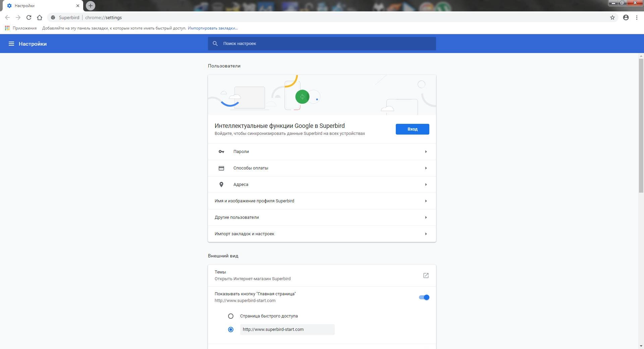Close the Настройки tab

pyautogui.click(x=77, y=6)
